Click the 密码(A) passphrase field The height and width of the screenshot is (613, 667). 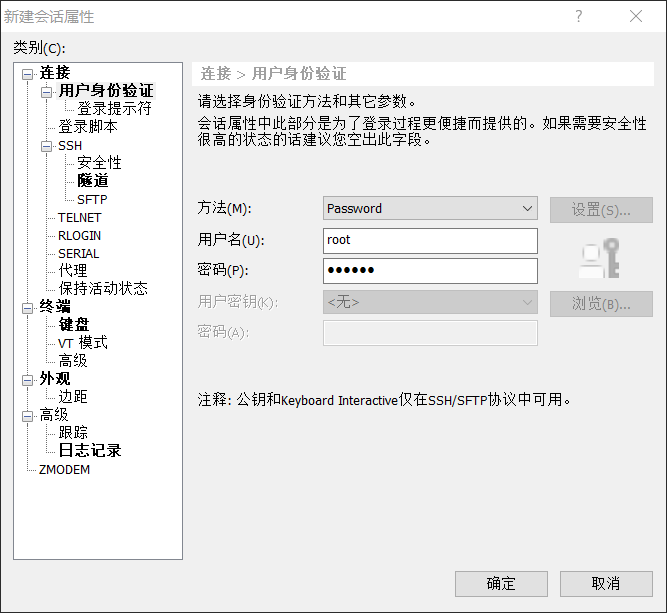(x=430, y=333)
